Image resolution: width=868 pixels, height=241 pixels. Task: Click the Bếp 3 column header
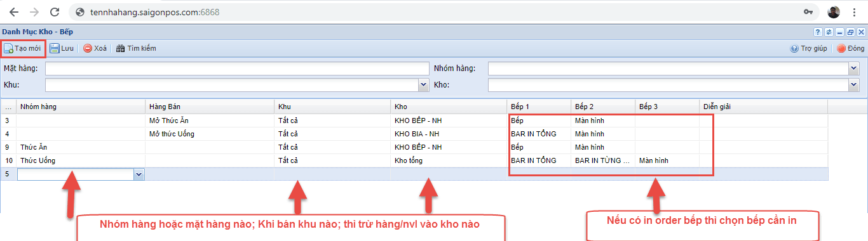(x=667, y=107)
